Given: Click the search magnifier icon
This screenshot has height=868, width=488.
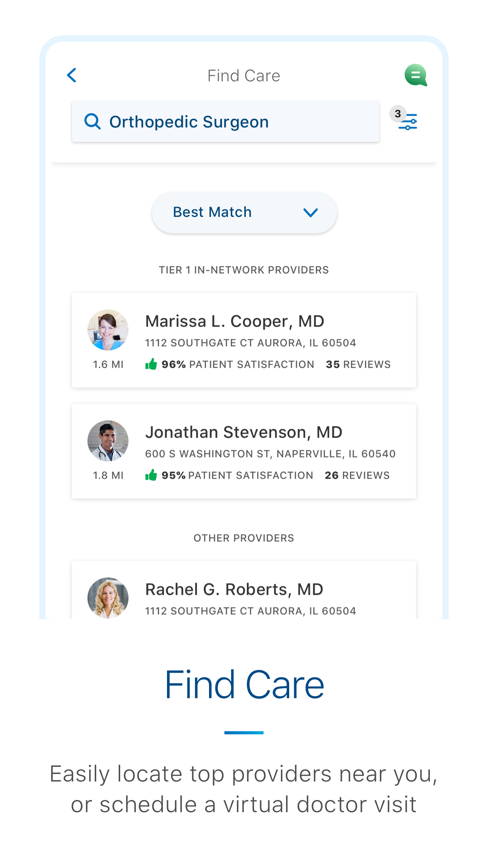Looking at the screenshot, I should (x=93, y=121).
